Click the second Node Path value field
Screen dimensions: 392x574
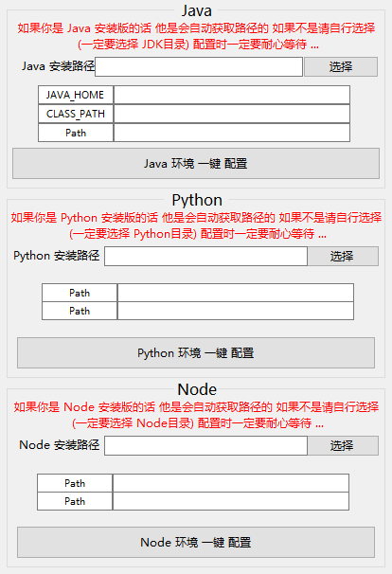click(x=231, y=501)
